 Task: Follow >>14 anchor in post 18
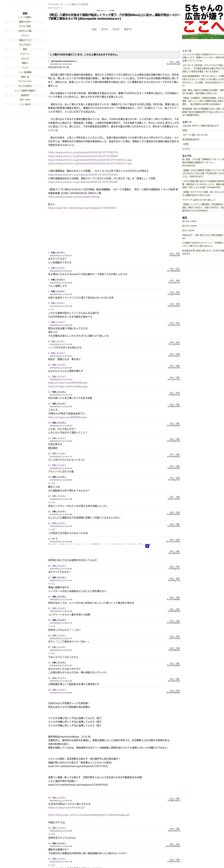click(x=52, y=483)
